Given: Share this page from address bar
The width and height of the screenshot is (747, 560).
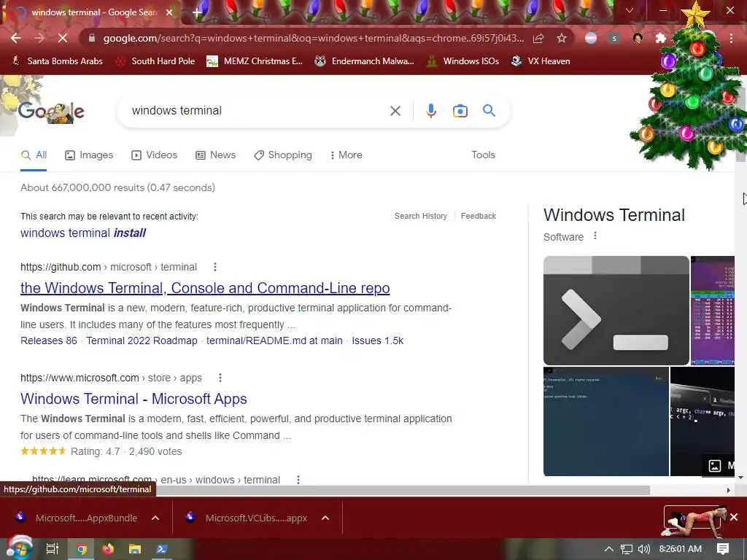Looking at the screenshot, I should tap(538, 38).
